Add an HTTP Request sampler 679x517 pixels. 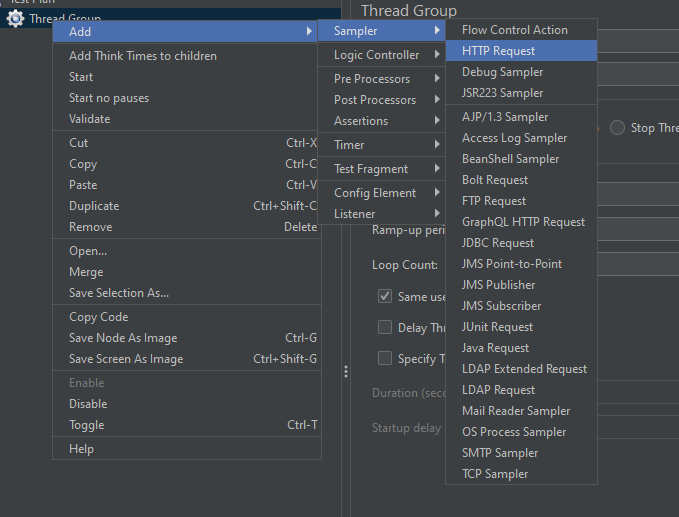point(521,51)
